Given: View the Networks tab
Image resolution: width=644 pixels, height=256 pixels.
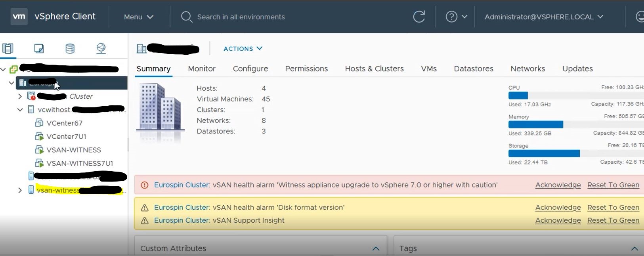Looking at the screenshot, I should 528,69.
